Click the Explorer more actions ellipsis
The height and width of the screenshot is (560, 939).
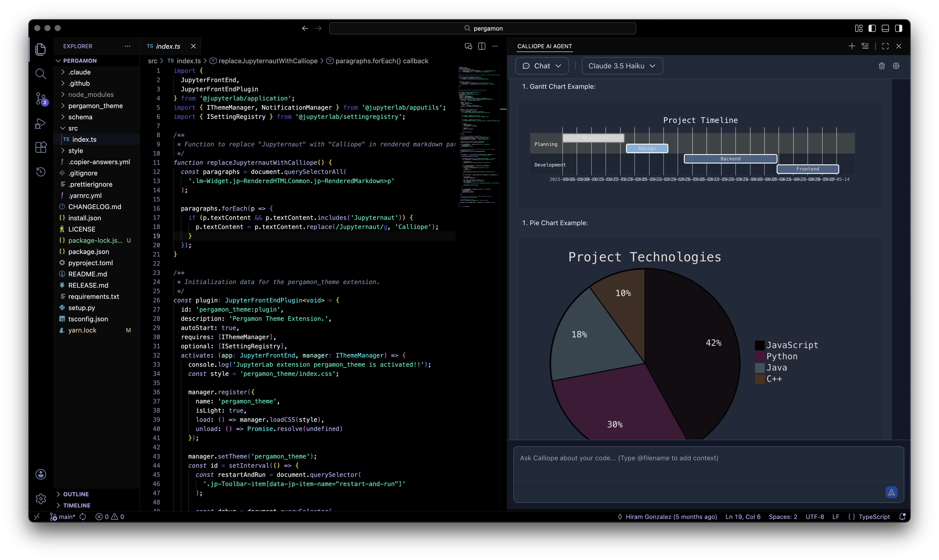[x=128, y=46]
